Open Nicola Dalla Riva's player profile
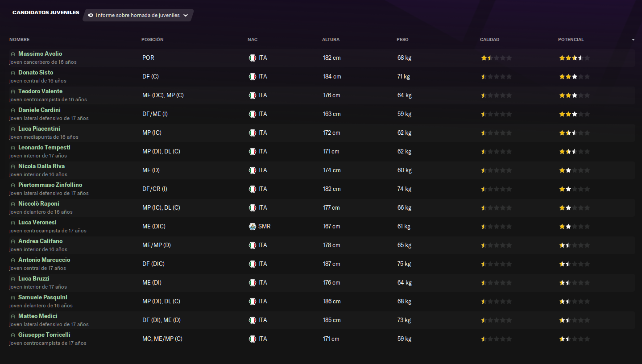The height and width of the screenshot is (364, 642). (41, 166)
